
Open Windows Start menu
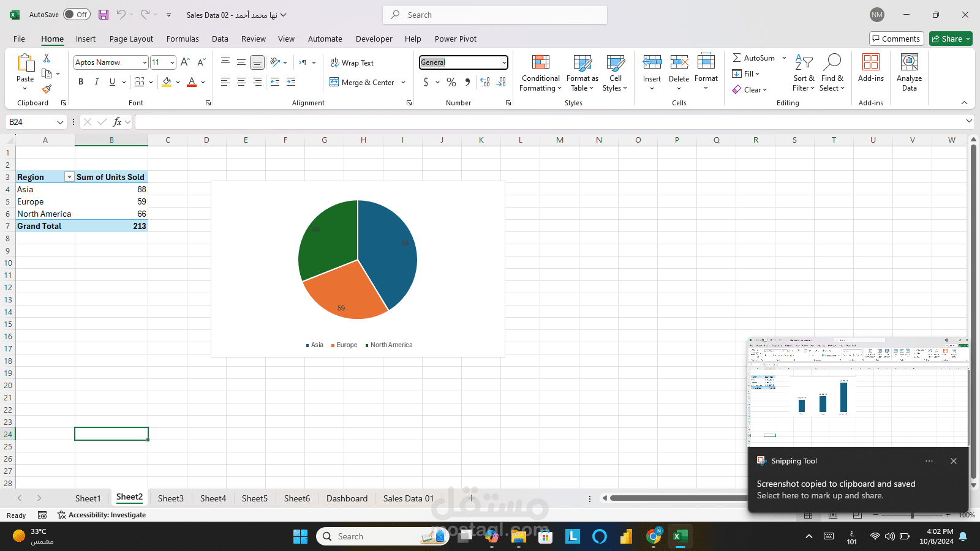click(x=300, y=536)
